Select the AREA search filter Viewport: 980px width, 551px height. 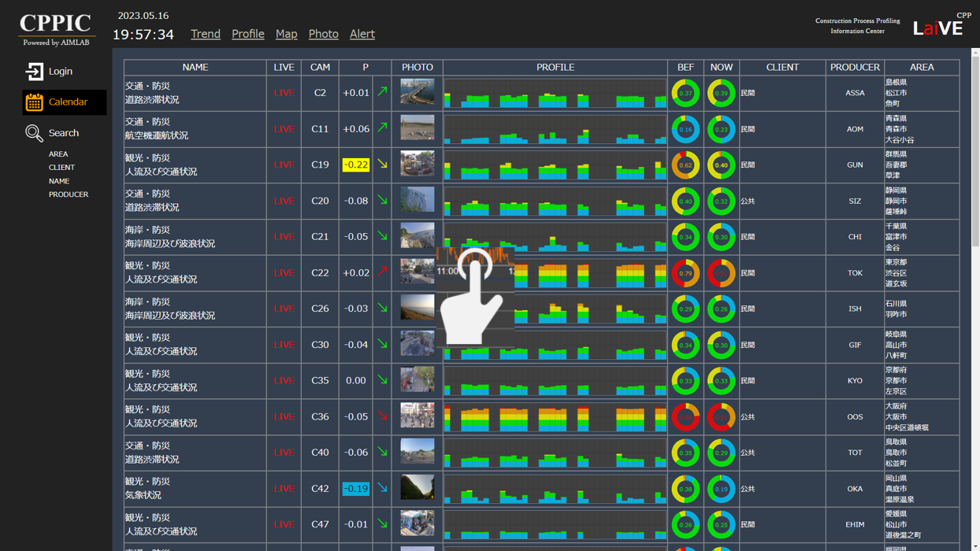[x=58, y=154]
